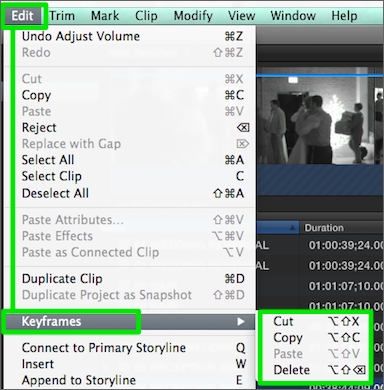Image resolution: width=384 pixels, height=390 pixels.
Task: Open the Help menu
Action: 344,16
